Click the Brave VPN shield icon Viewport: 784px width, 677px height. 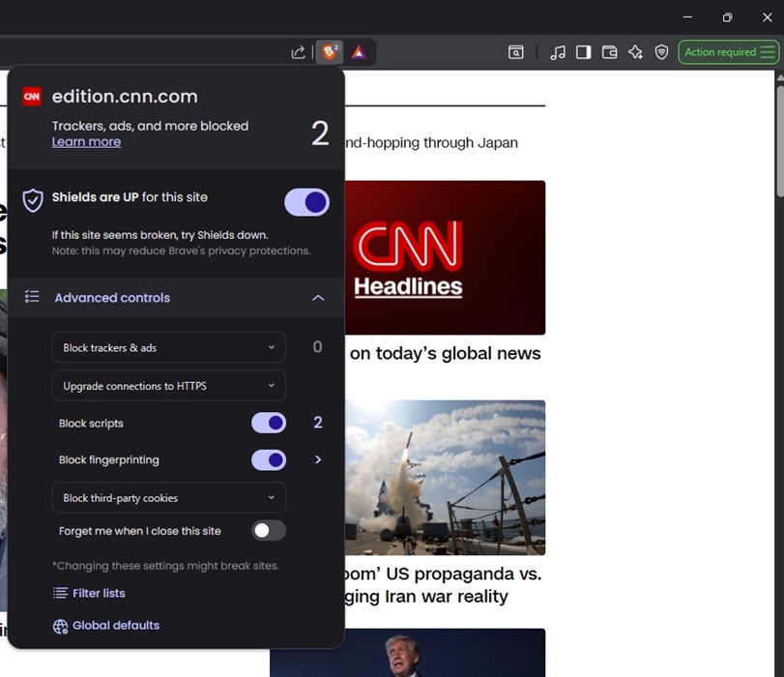tap(661, 52)
